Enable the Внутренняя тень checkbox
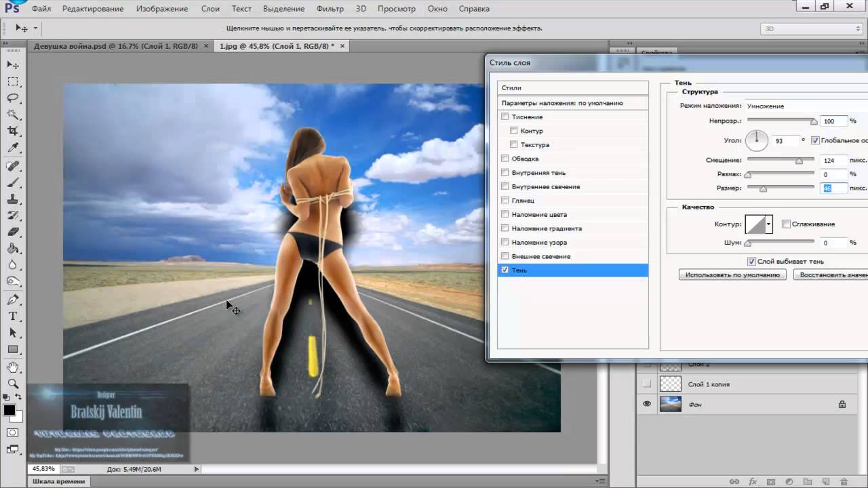This screenshot has height=488, width=868. pyautogui.click(x=505, y=173)
